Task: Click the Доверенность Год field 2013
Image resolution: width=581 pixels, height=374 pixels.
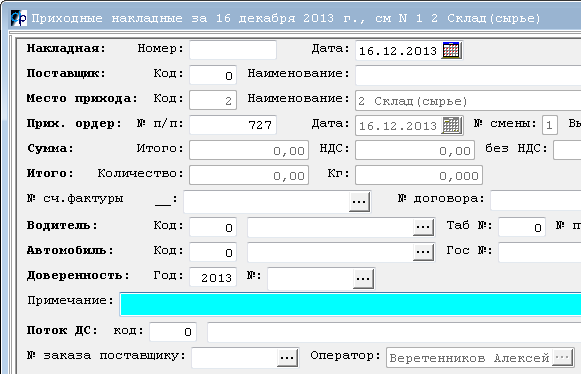Action: 213,277
